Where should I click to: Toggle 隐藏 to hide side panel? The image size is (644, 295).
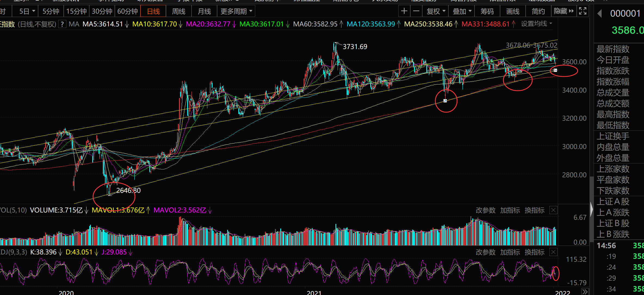(563, 11)
